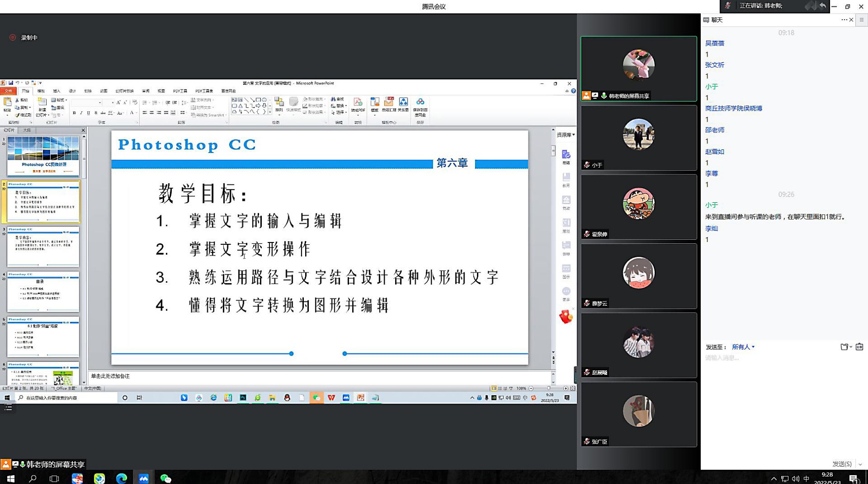Screen dimensions: 868x484
Task: Toggle Italic formatting in font group
Action: click(81, 113)
